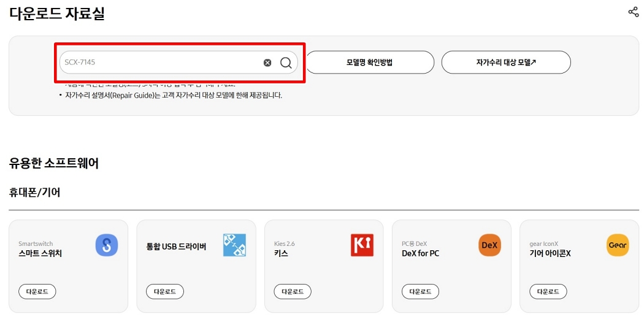The width and height of the screenshot is (644, 322).
Task: Click the Repair Guide notice text
Action: pyautogui.click(x=174, y=95)
